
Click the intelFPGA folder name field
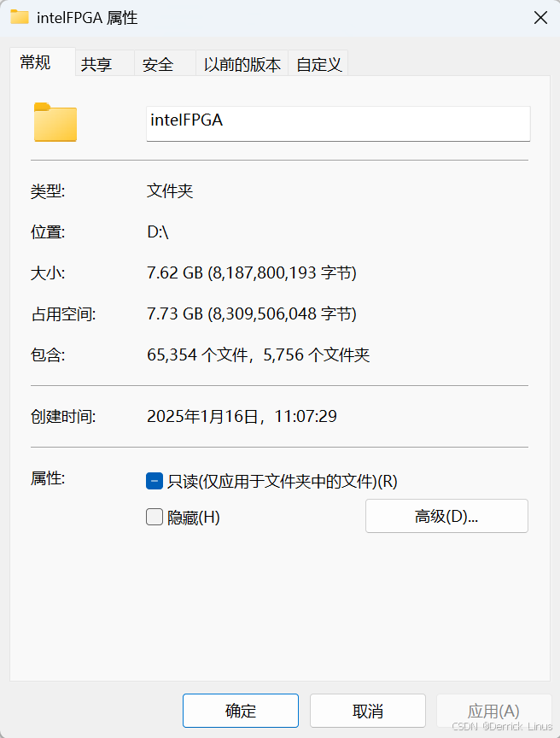[338, 123]
